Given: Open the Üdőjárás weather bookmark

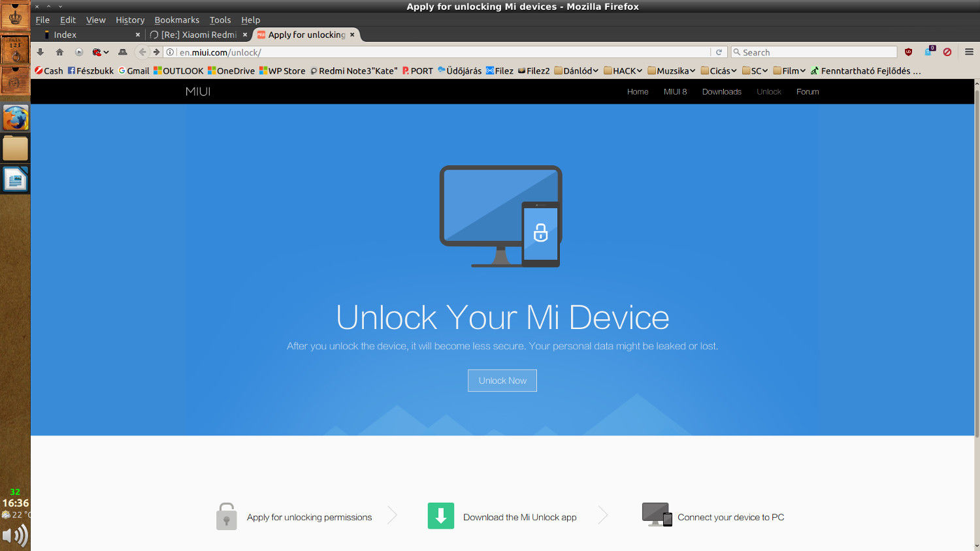Looking at the screenshot, I should [459, 71].
